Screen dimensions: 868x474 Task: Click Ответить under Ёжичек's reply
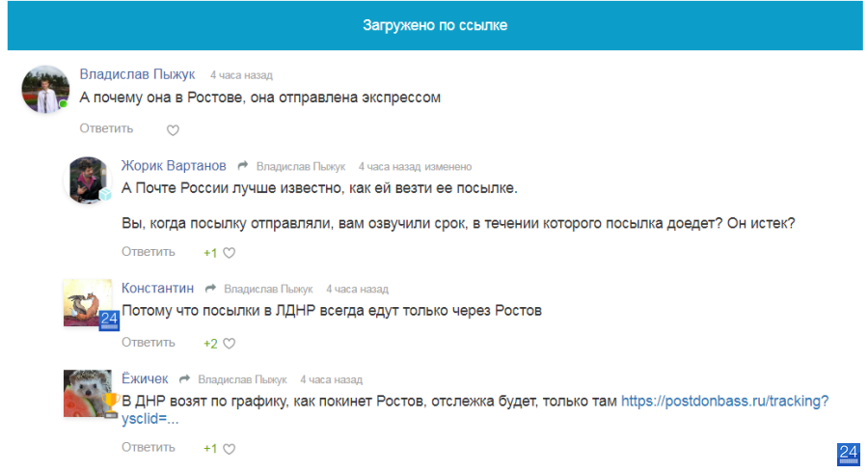149,447
